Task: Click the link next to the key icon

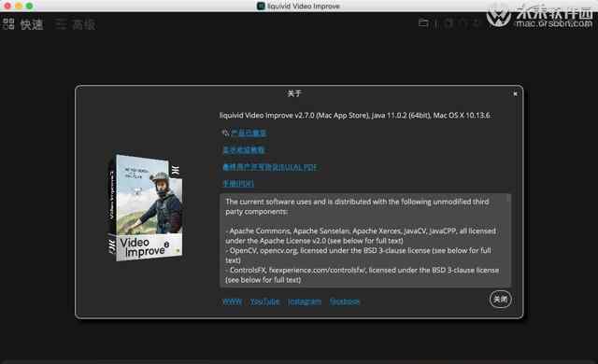Action: 249,133
